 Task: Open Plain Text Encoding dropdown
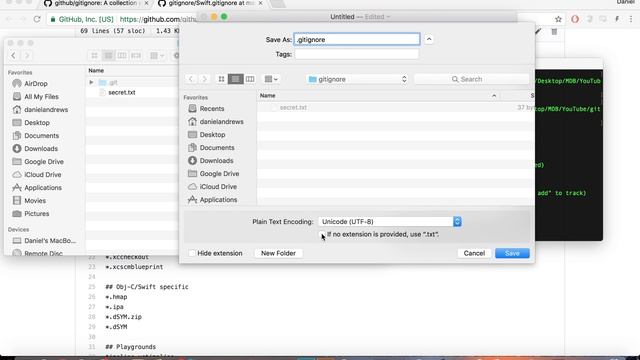pos(390,222)
